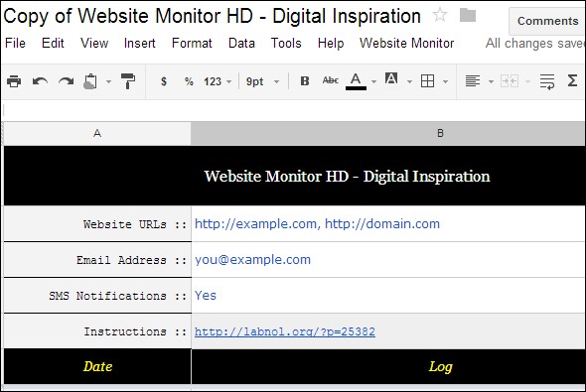This screenshot has width=586, height=392.
Task: Select the Log header cell
Action: 388,366
